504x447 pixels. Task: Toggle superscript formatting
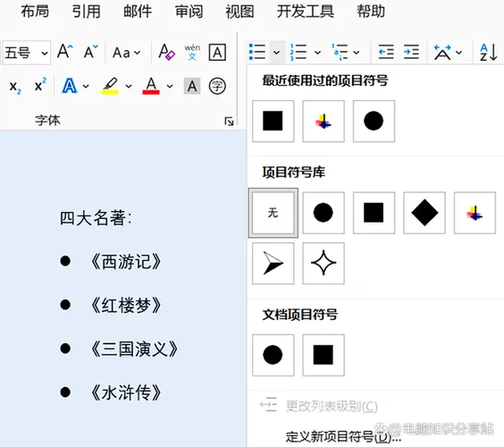coord(40,85)
